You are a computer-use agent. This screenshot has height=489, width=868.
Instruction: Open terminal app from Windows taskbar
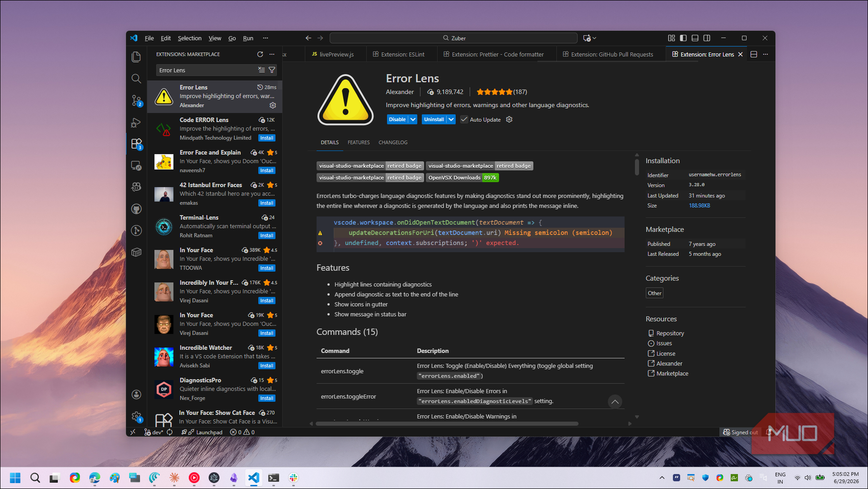click(274, 477)
